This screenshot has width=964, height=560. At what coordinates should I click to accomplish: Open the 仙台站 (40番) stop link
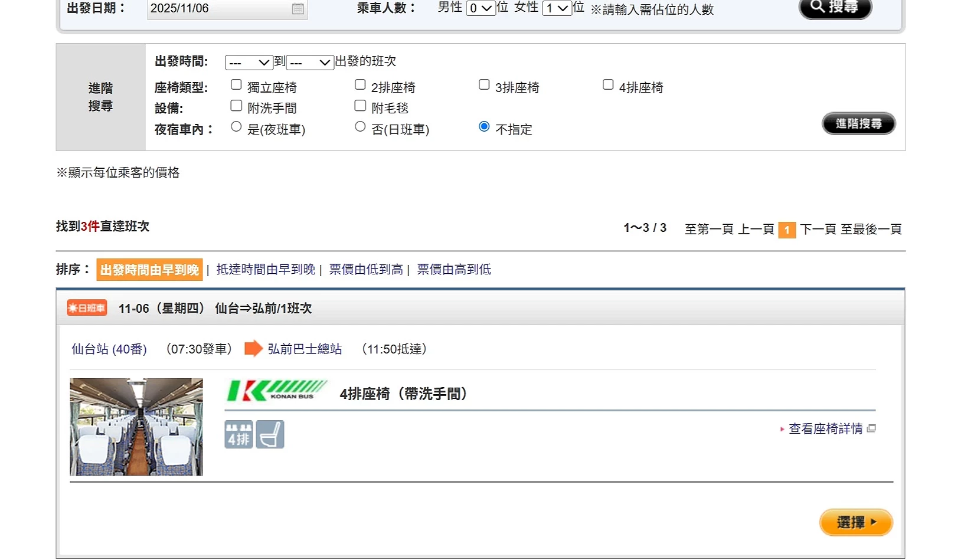109,349
